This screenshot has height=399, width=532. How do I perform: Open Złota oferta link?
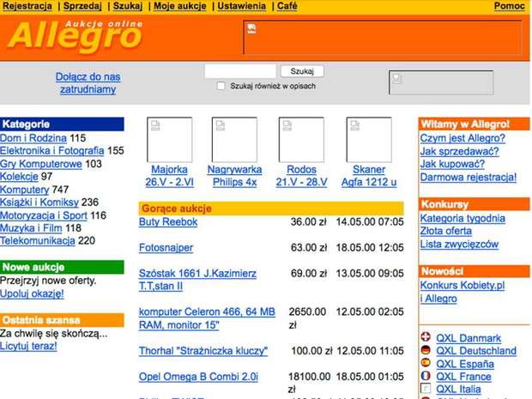(446, 231)
